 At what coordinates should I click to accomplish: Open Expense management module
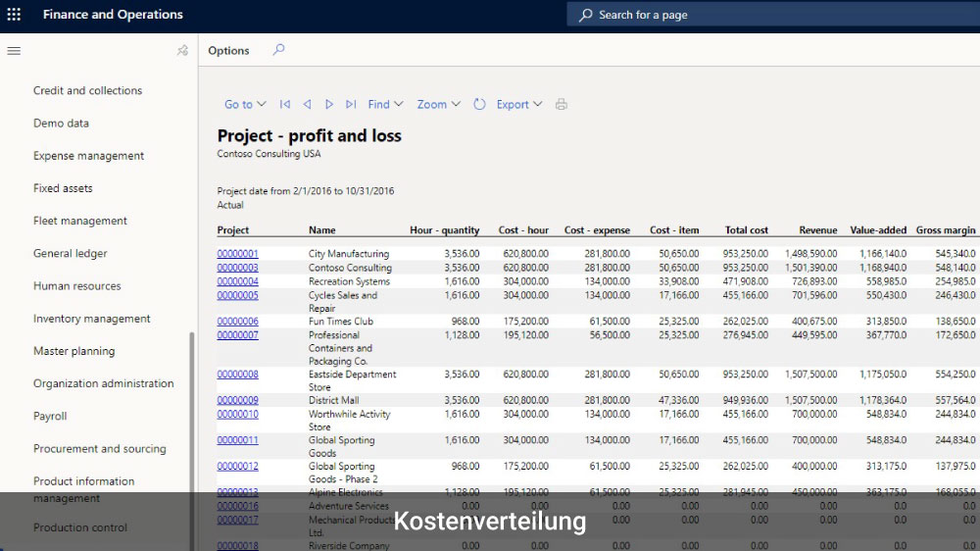pyautogui.click(x=89, y=156)
